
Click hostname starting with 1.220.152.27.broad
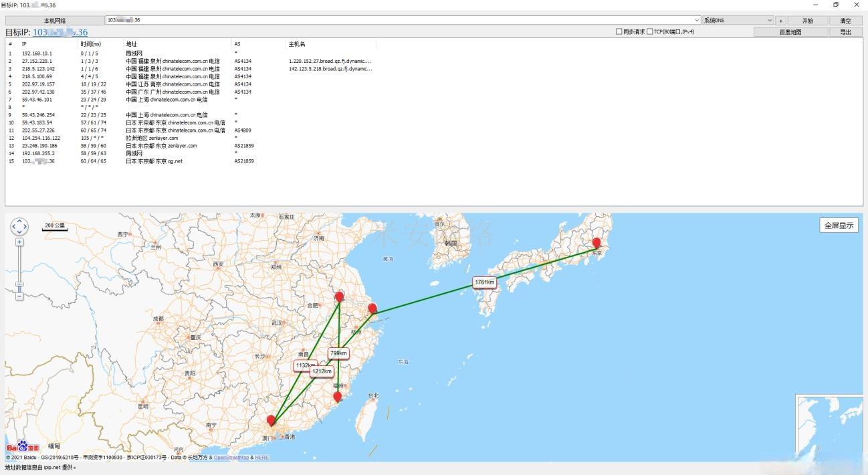330,61
